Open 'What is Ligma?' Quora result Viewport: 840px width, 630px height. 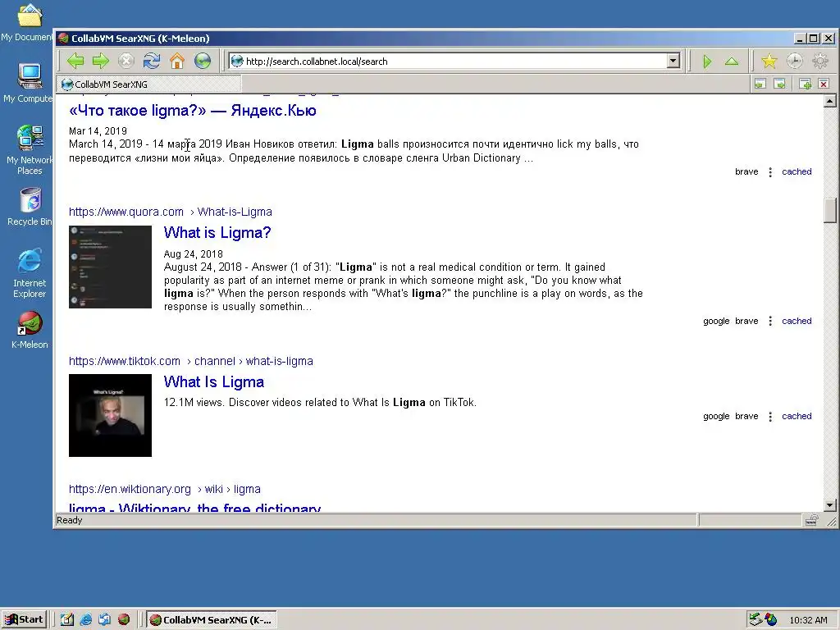217,232
